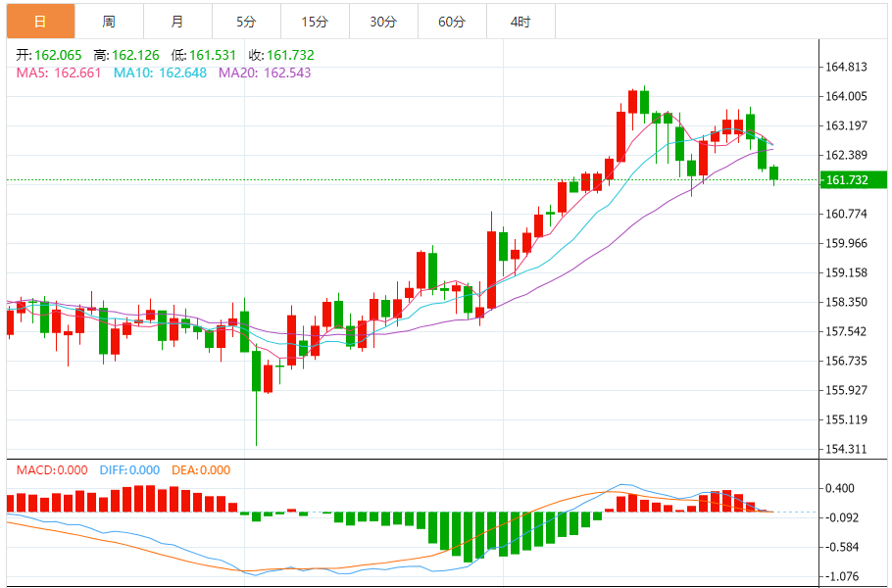
Task: Click the 160.774 price axis label
Action: point(847,214)
